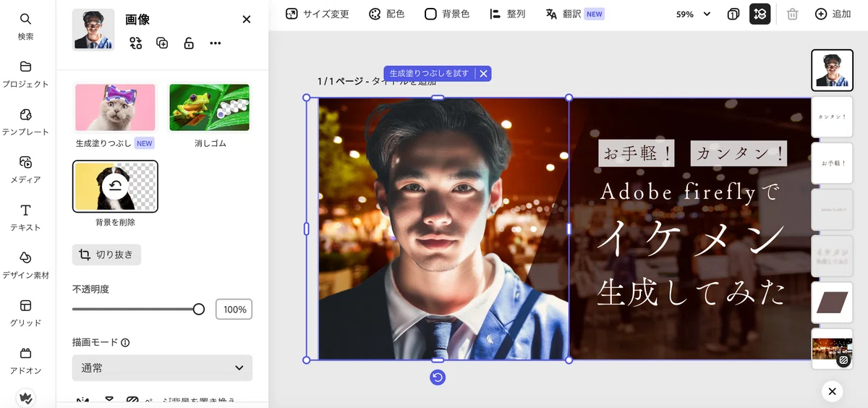Select the カンタン！ layer thumbnail
The height and width of the screenshot is (408, 868).
832,116
